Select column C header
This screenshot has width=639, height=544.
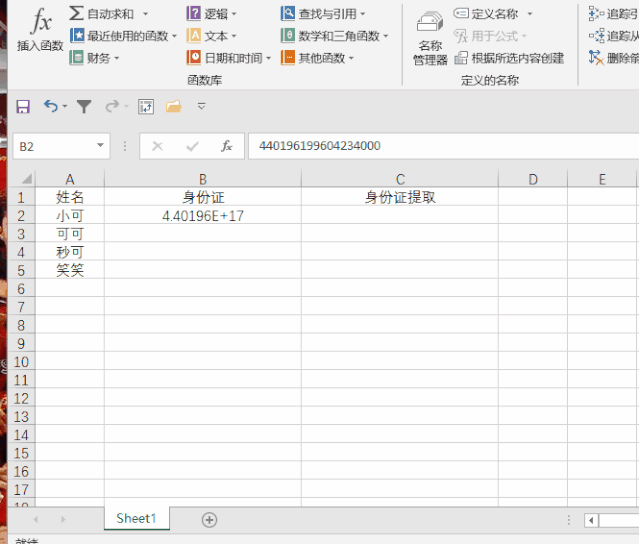pyautogui.click(x=400, y=179)
